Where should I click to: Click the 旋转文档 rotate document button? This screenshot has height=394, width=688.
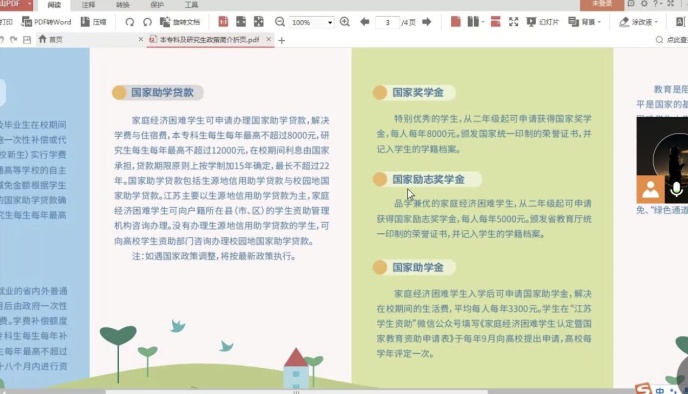point(180,22)
